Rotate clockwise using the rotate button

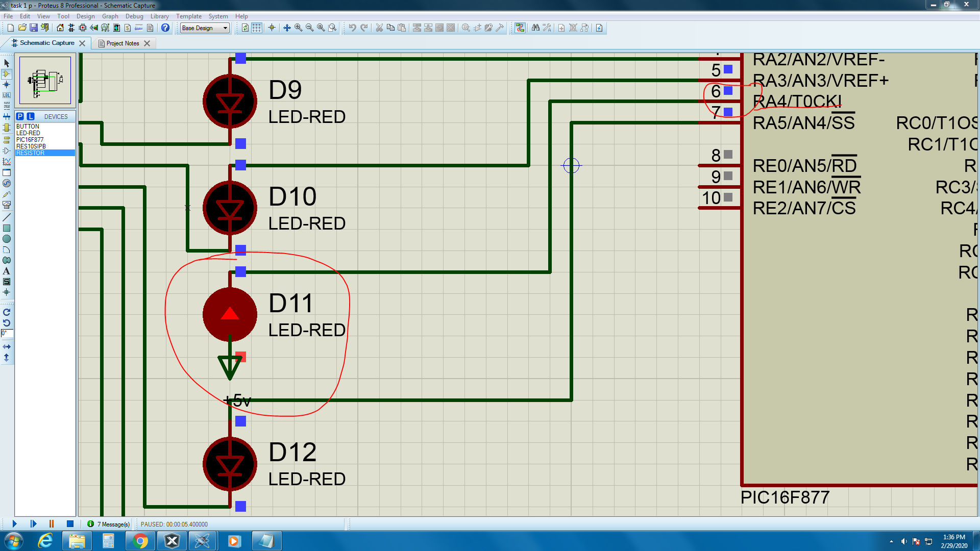tap(7, 312)
